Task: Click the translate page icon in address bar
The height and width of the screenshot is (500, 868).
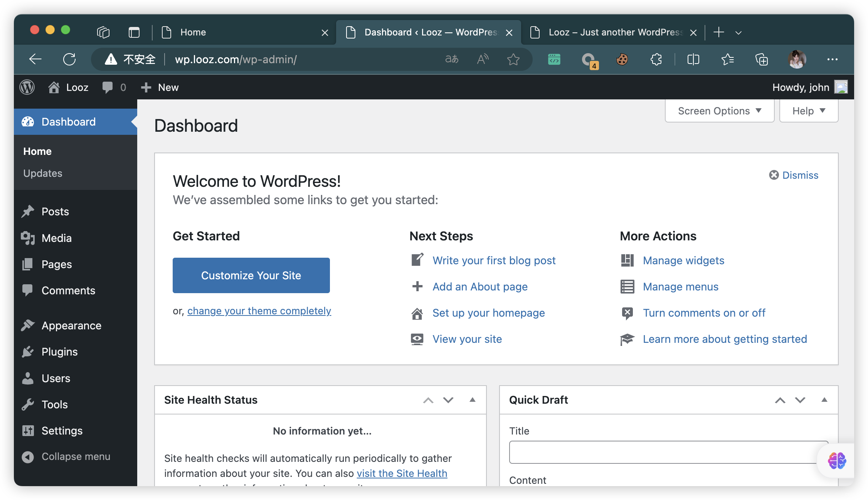Action: point(452,59)
